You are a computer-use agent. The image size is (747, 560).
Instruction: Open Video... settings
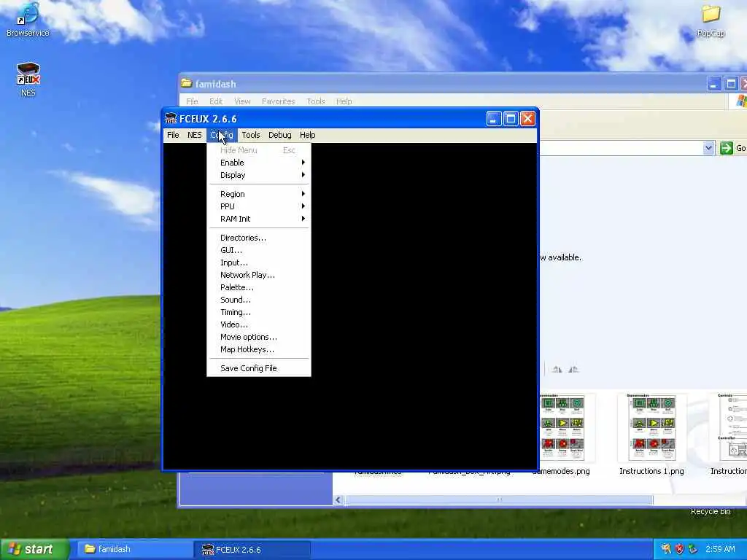(x=259, y=324)
